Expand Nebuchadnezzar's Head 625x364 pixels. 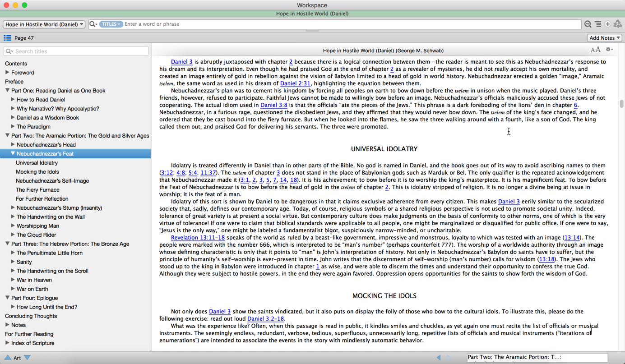tap(13, 145)
